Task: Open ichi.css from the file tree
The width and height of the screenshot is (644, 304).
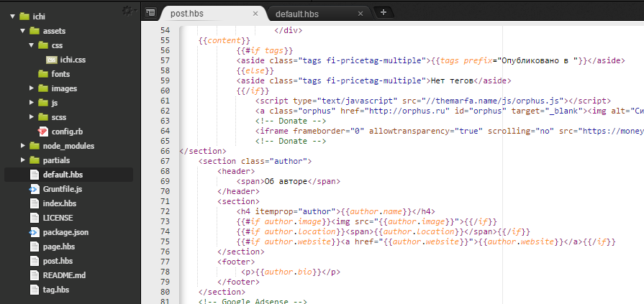Action: pyautogui.click(x=73, y=60)
